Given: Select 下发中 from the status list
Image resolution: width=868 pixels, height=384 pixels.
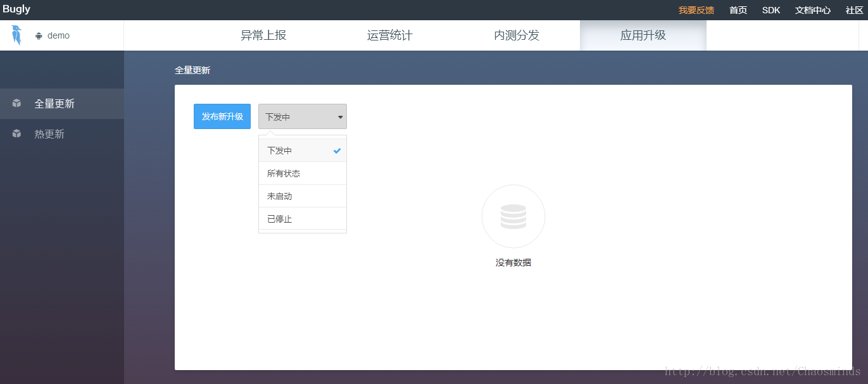Looking at the screenshot, I should coord(303,151).
